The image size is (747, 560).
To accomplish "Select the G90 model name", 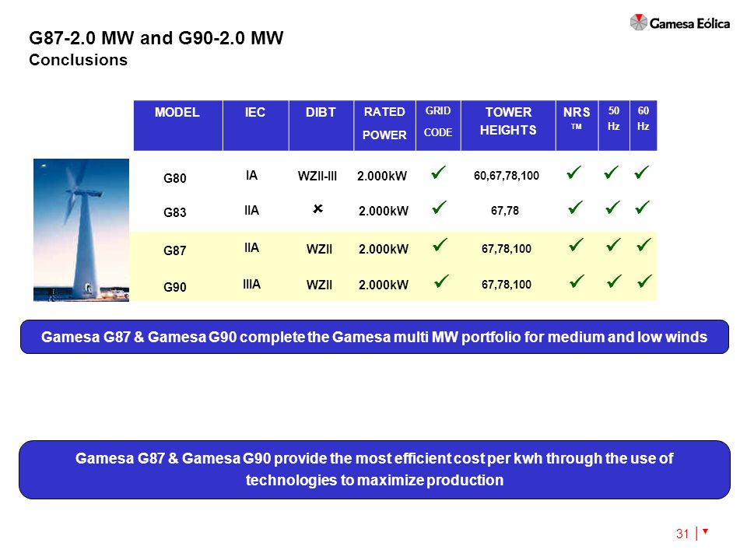I will tap(175, 287).
